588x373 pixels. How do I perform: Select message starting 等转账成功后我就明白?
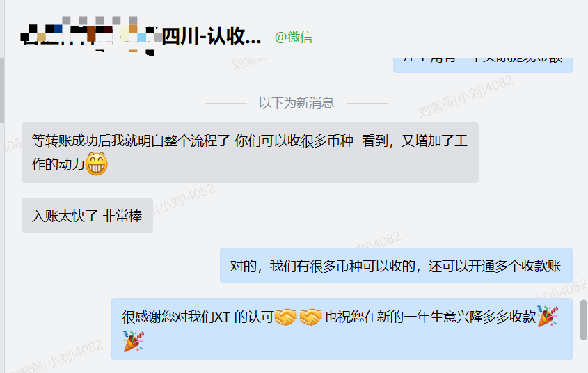(250, 152)
